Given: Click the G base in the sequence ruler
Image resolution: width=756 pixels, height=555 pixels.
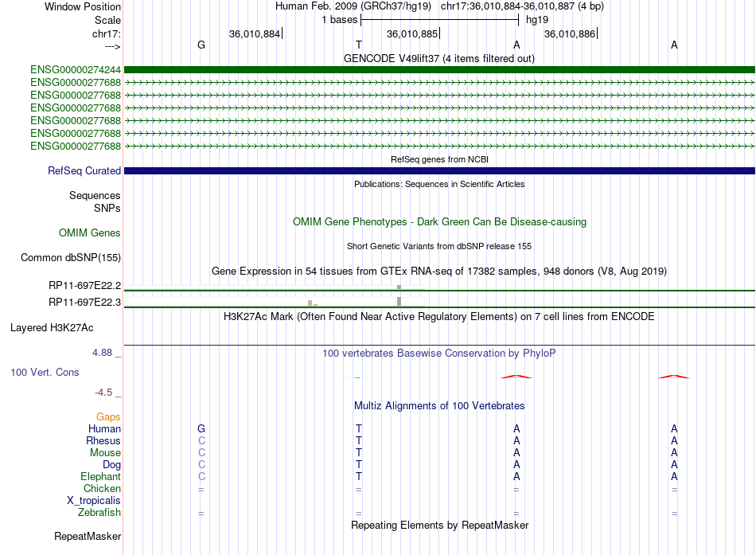Looking at the screenshot, I should click(201, 45).
